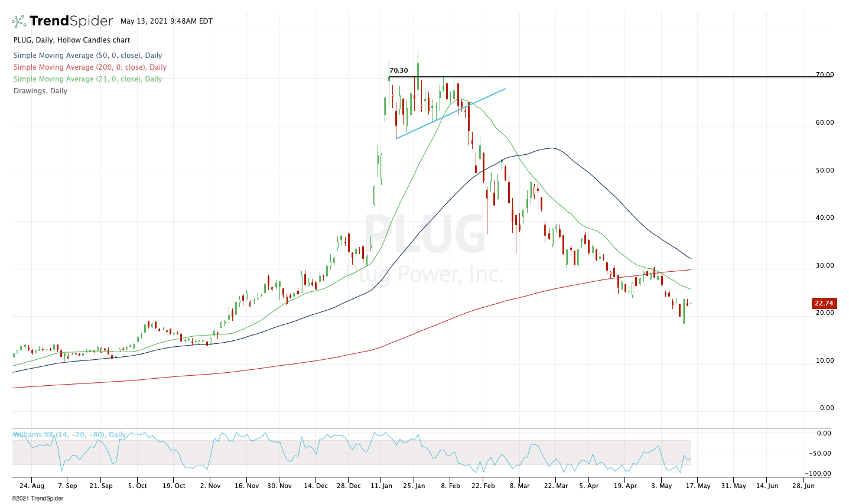Click the 21. Sep date label
Image resolution: width=849 pixels, height=504 pixels.
[101, 486]
